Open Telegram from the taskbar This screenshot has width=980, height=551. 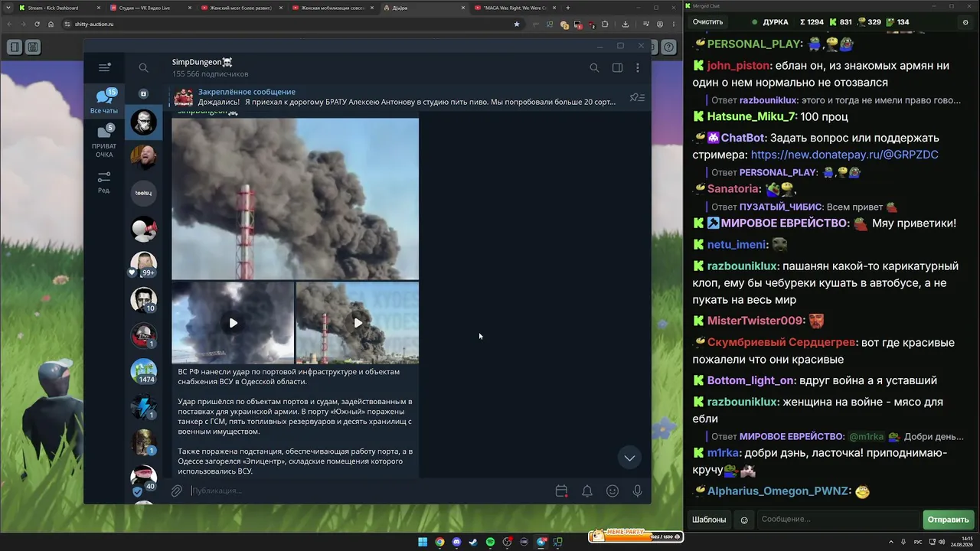point(541,543)
